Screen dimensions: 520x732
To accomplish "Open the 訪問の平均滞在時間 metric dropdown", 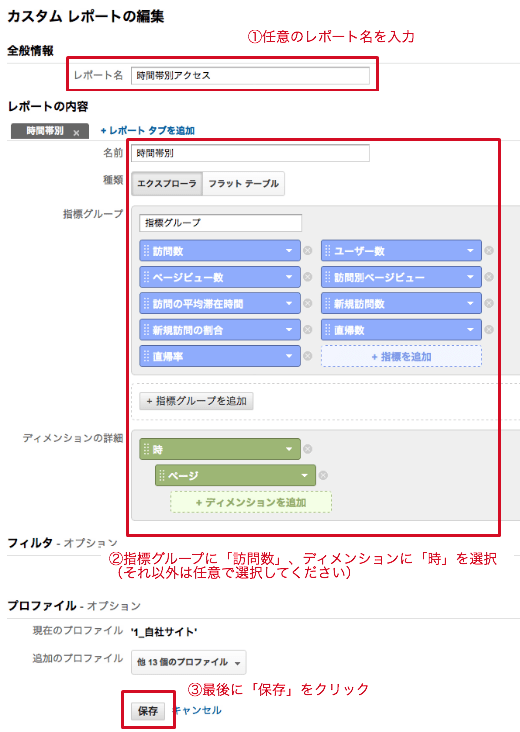I will pos(289,303).
